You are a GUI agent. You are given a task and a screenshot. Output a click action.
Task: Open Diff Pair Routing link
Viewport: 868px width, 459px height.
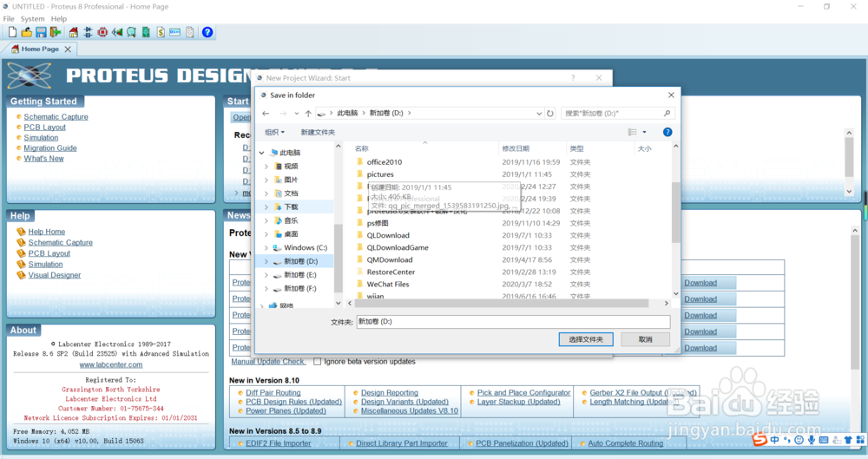pyautogui.click(x=273, y=392)
